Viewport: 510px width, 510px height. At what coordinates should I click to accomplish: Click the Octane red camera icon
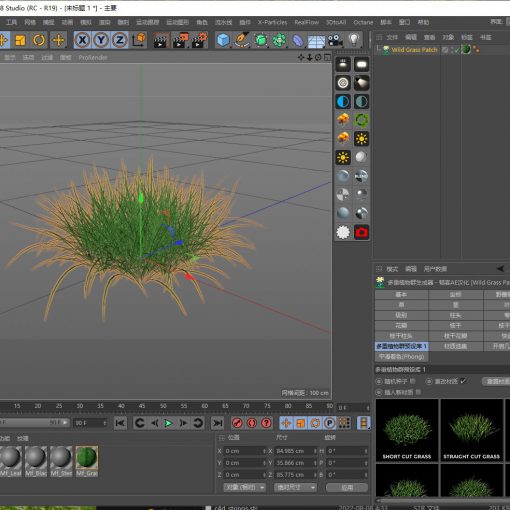(361, 232)
